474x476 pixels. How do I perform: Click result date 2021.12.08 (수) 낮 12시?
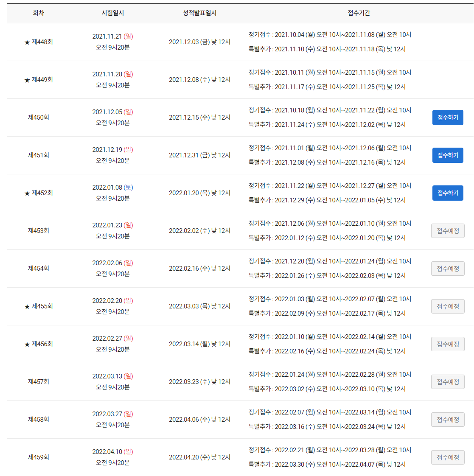199,79
